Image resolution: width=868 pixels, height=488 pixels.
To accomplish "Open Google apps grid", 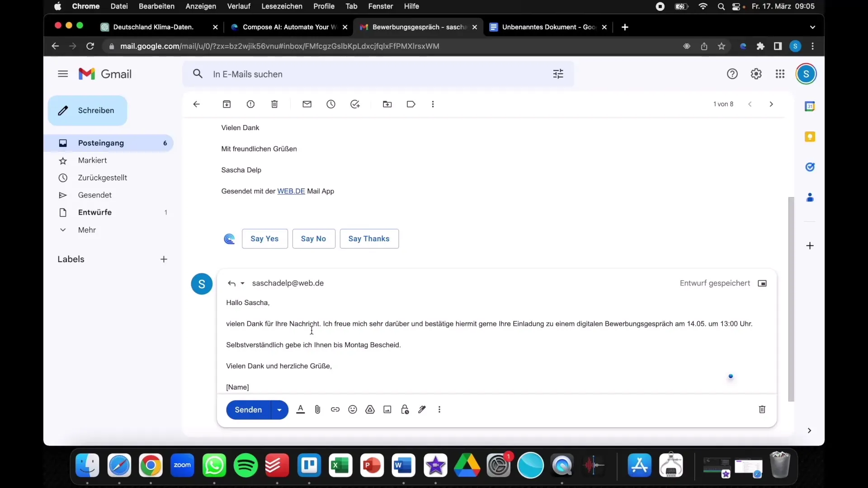I will pos(780,74).
